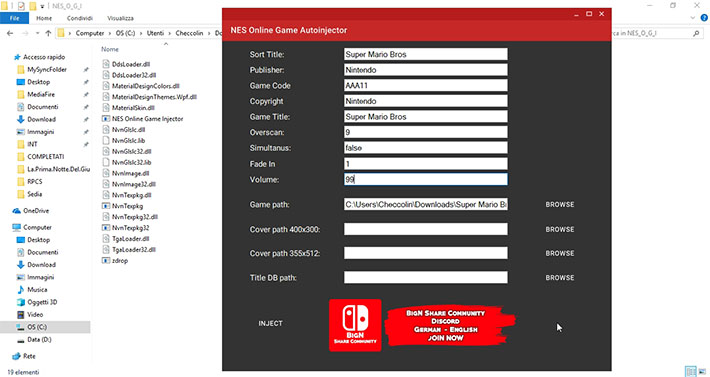Click the Overscan value field
This screenshot has width=710, height=377.
pyautogui.click(x=426, y=132)
